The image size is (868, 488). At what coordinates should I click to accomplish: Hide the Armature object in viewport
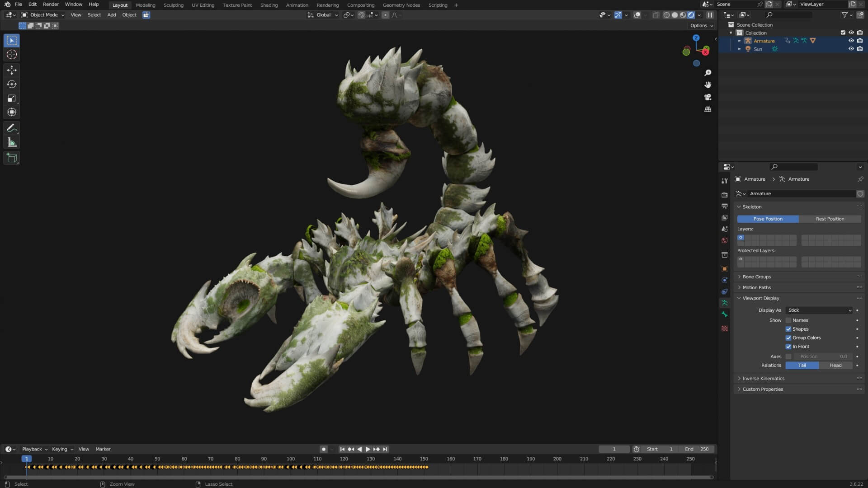coord(851,41)
